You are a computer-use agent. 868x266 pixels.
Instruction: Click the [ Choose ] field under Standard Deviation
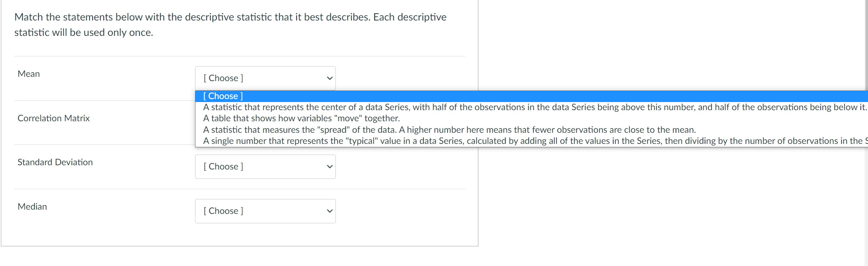click(239, 167)
